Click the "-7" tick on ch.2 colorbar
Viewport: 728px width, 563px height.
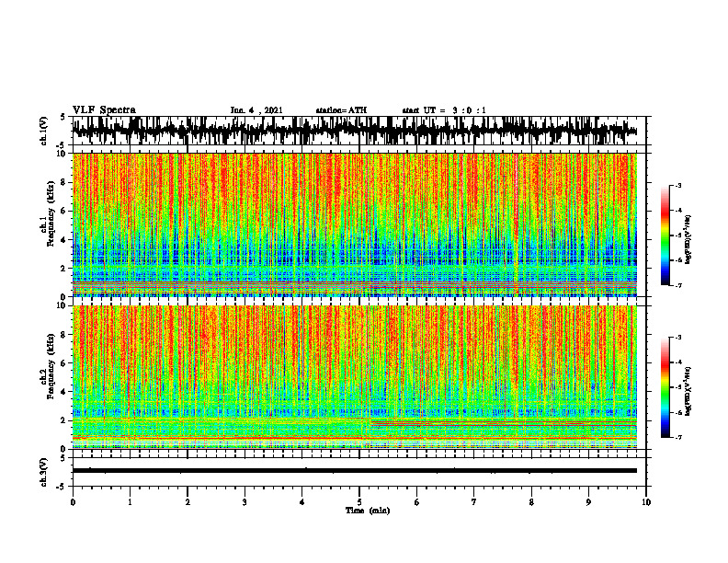pos(678,438)
